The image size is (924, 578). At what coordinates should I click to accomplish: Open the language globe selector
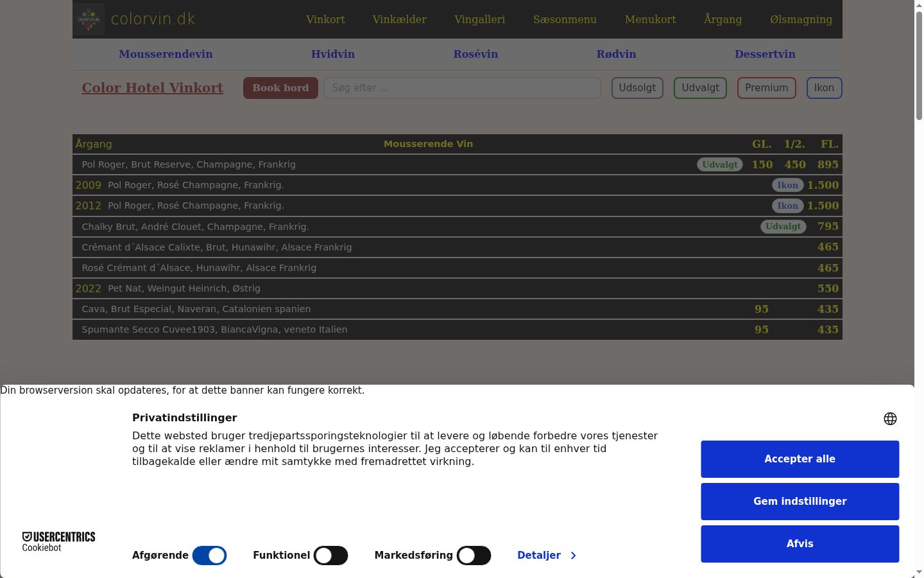coord(890,419)
